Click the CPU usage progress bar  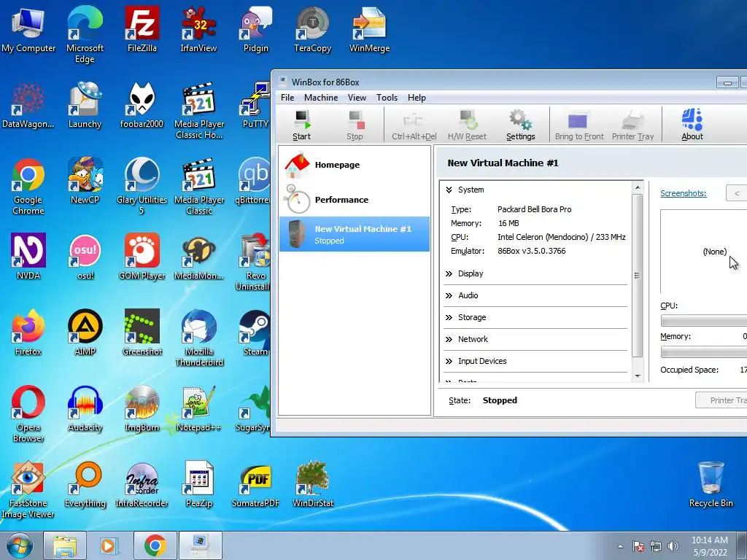(704, 321)
